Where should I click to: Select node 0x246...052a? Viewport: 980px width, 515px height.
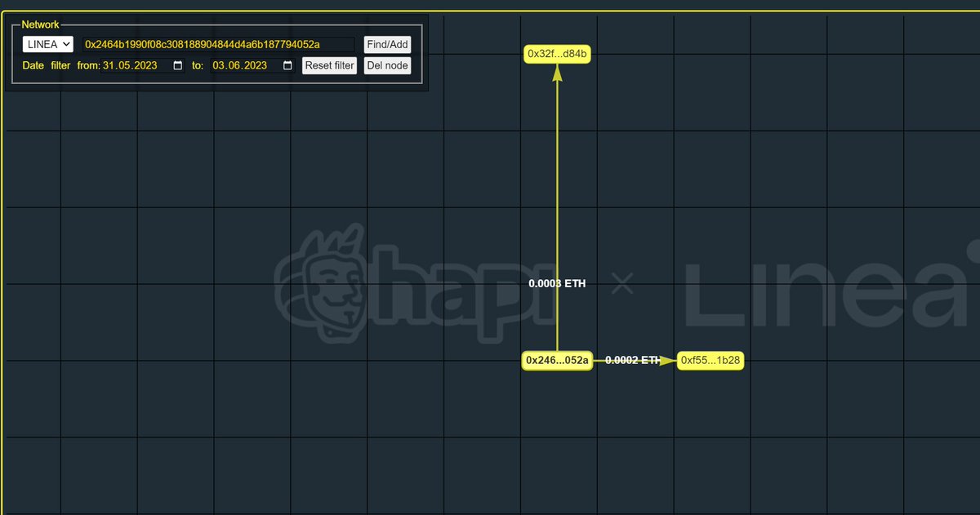557,360
